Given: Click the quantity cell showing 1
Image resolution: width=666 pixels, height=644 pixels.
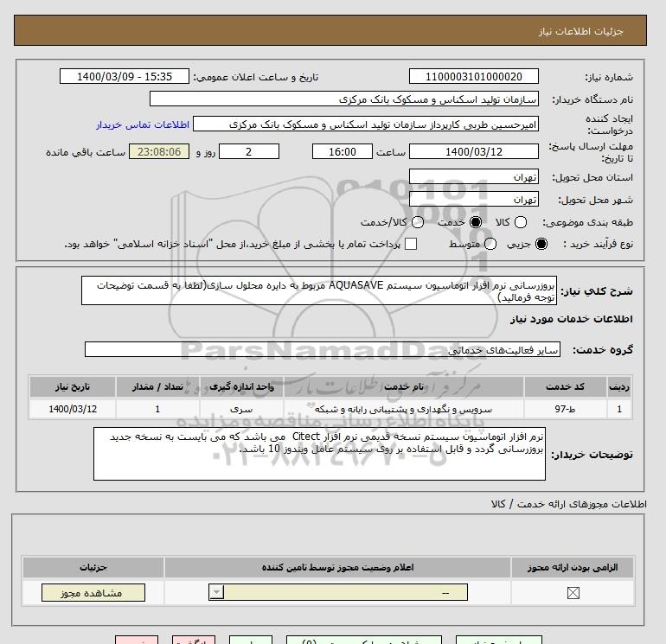Looking at the screenshot, I should point(157,409).
